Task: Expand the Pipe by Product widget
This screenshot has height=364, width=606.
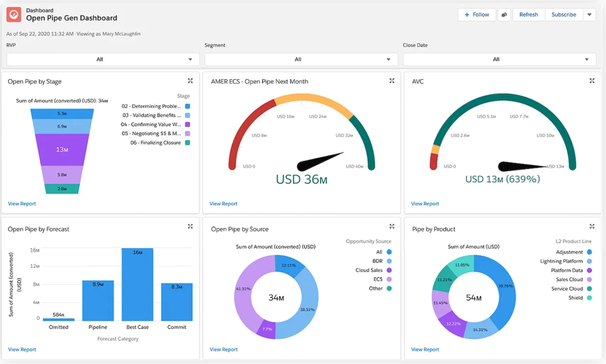Action: 592,226
